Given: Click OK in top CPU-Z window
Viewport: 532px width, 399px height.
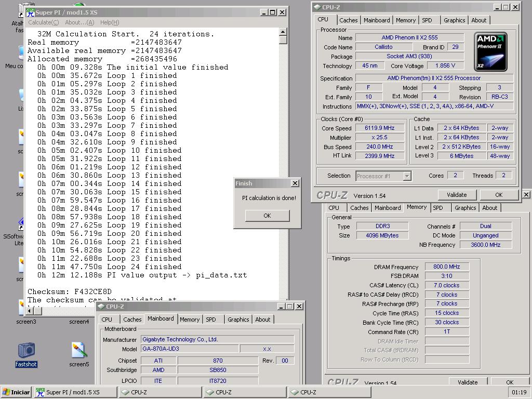Looking at the screenshot, I should pos(499,195).
